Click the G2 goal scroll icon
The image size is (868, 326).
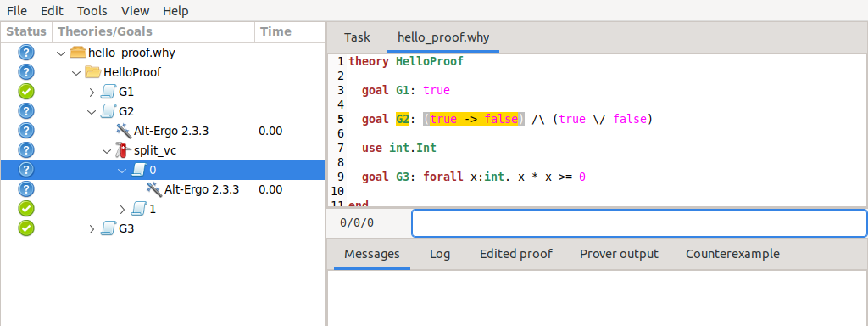(108, 111)
